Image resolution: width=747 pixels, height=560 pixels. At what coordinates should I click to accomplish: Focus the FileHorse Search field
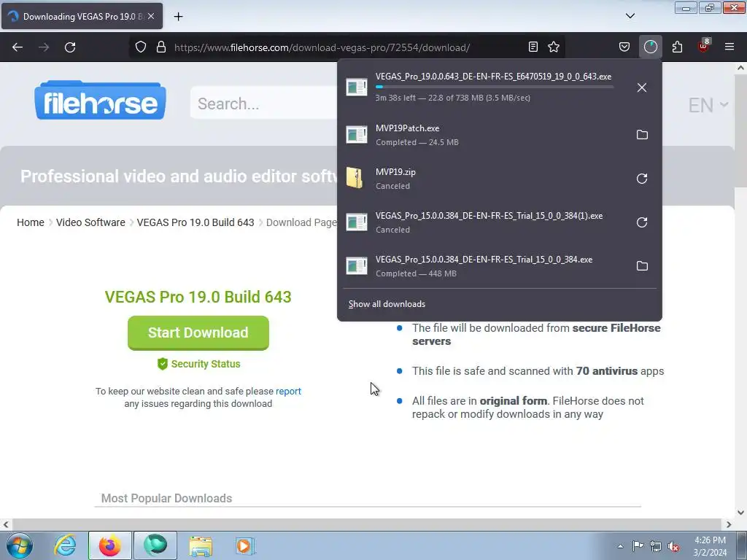264,104
